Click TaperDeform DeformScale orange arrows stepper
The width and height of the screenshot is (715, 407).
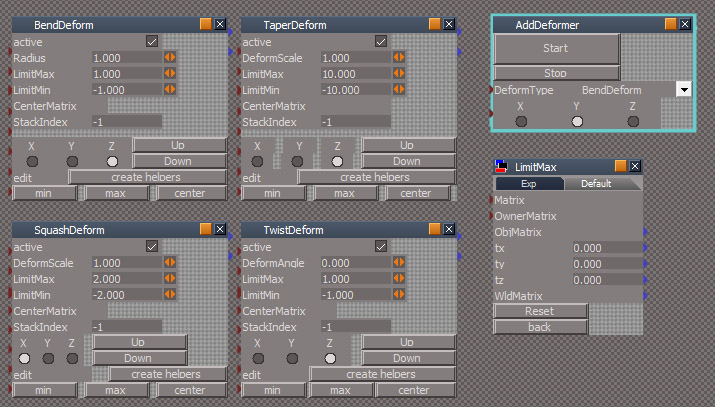coord(399,57)
